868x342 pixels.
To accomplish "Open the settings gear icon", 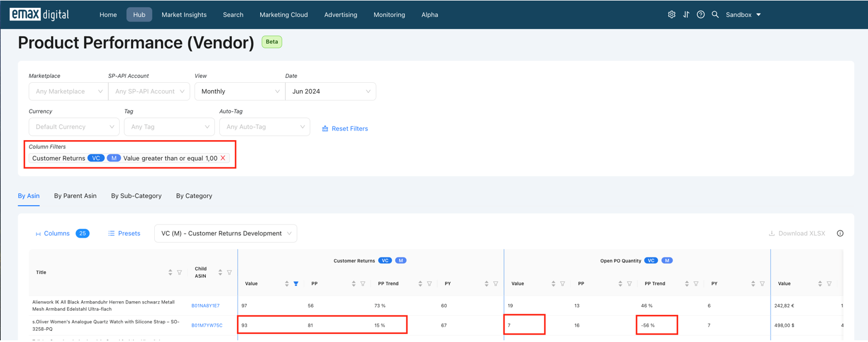I will coord(671,15).
